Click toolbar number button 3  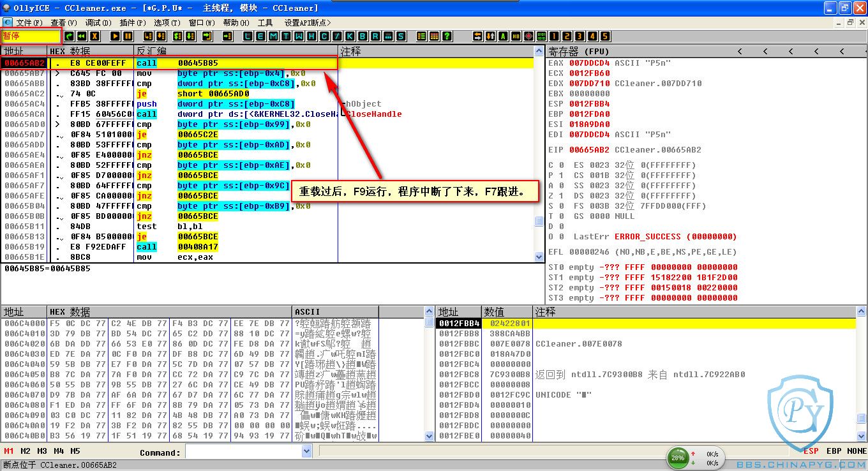pyautogui.click(x=580, y=36)
